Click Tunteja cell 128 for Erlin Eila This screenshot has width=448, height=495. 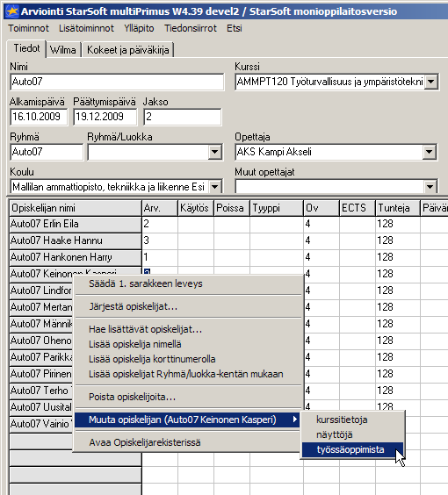(x=398, y=224)
